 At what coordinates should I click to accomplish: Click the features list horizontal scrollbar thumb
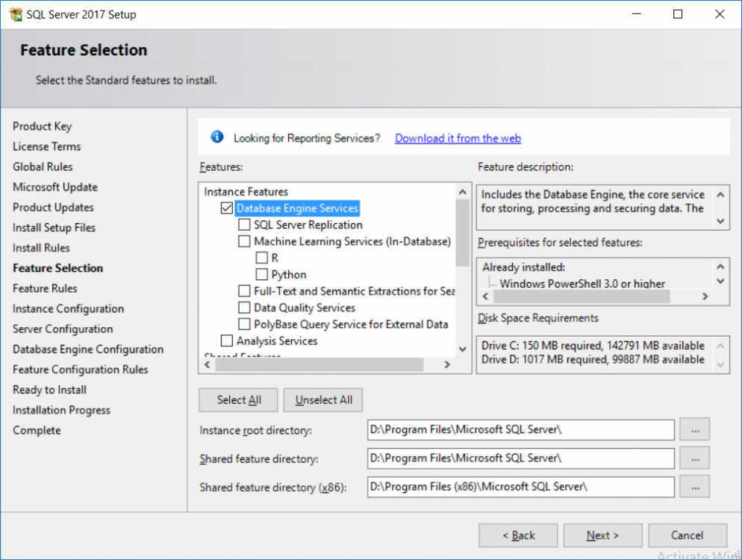[319, 364]
